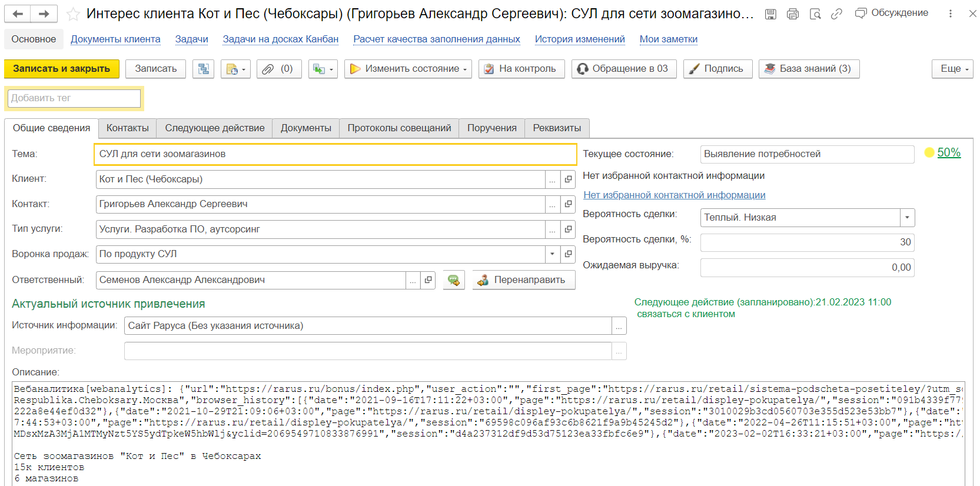Viewport: 980px width, 486px height.
Task: Click into the Описание text area
Action: tap(489, 434)
